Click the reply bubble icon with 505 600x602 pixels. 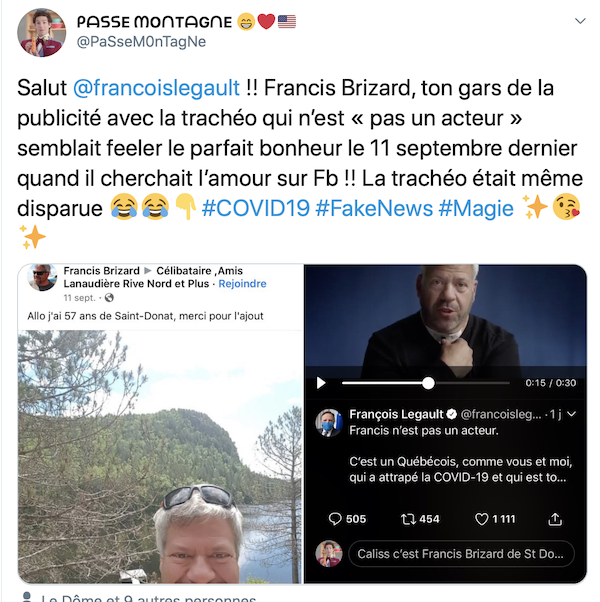click(x=335, y=519)
